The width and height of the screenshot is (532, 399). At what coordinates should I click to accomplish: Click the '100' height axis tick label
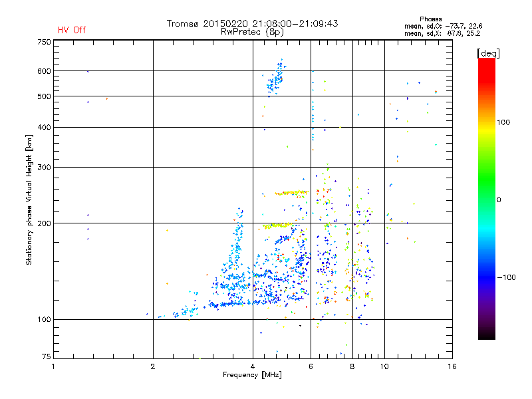click(44, 319)
